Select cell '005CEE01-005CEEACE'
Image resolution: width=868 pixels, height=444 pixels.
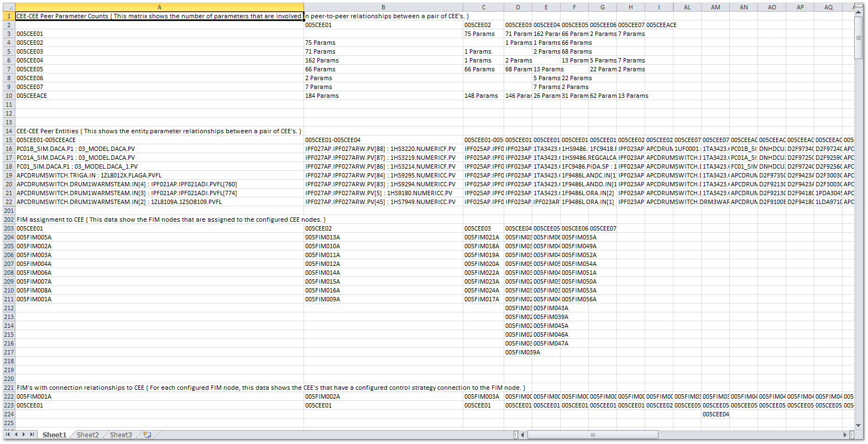[x=159, y=140]
